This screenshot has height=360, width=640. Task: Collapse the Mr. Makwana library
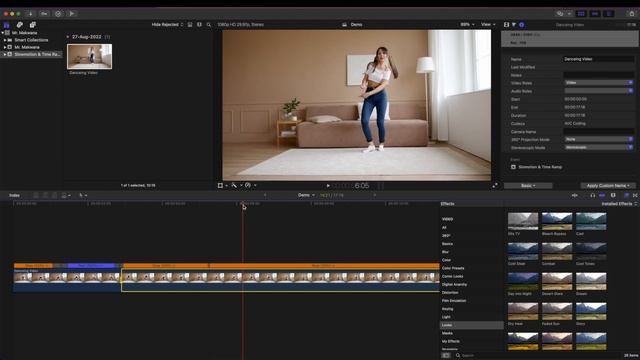[x=3, y=33]
